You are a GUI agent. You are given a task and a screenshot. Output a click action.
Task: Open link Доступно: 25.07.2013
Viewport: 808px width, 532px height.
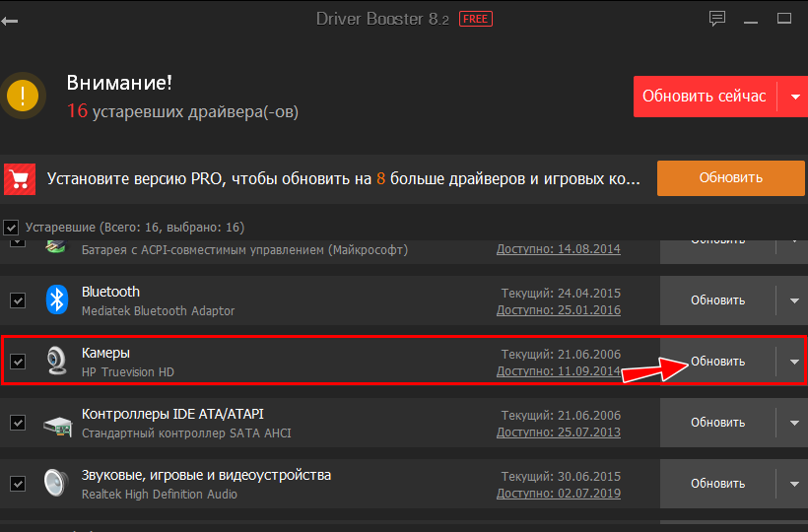pos(558,432)
